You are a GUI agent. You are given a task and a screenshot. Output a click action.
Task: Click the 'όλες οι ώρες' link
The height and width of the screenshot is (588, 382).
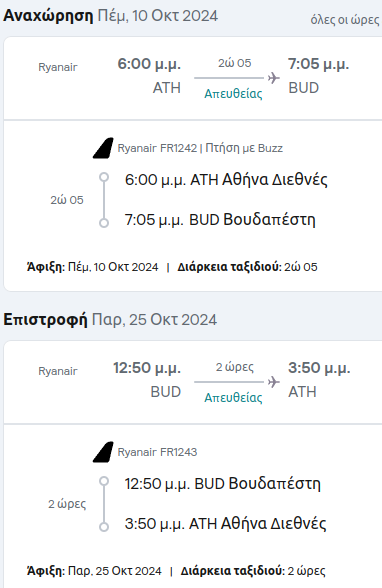point(345,20)
